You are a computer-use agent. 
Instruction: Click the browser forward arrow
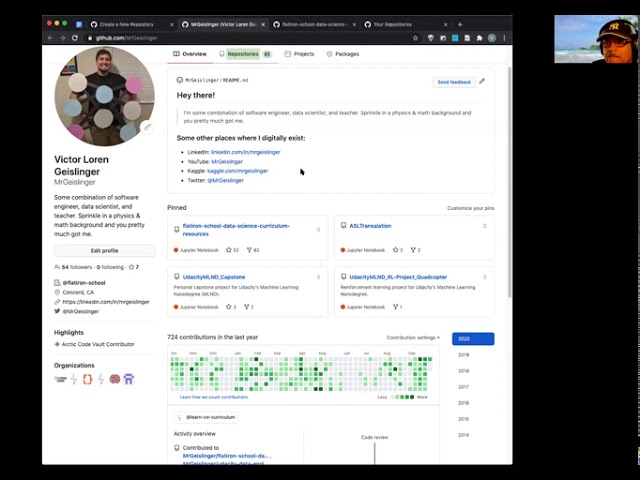[x=62, y=38]
